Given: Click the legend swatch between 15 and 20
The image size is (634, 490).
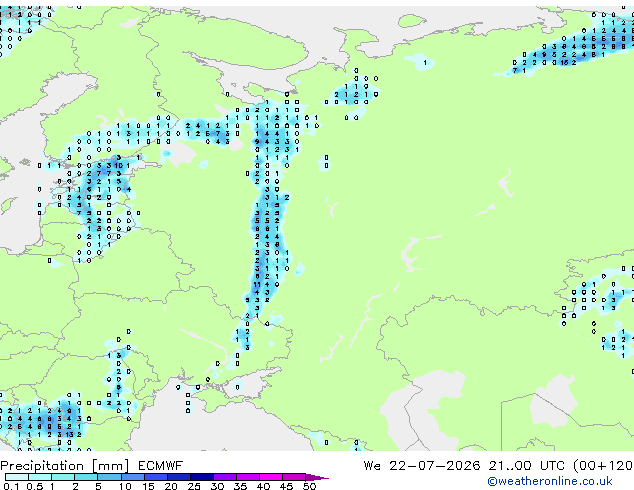Looking at the screenshot, I should coord(156,477).
